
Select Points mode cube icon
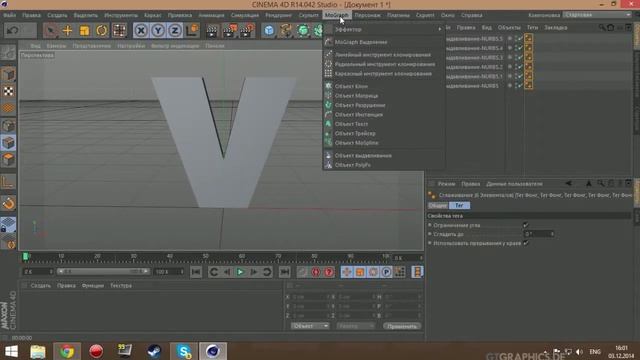coord(8,126)
